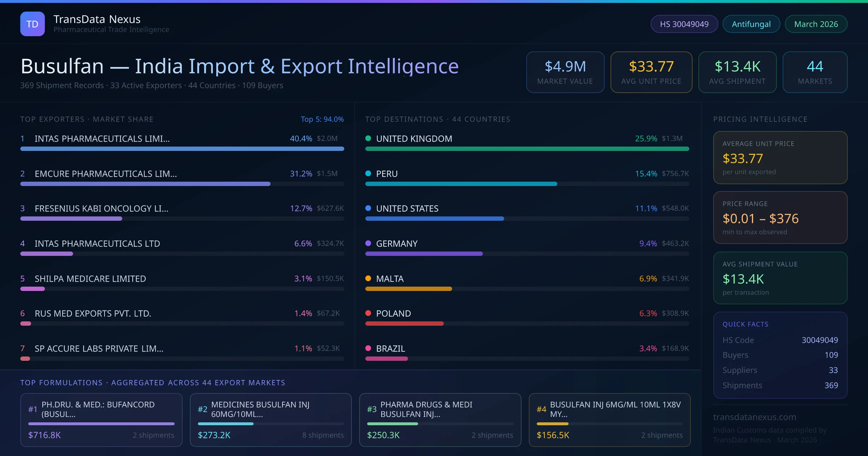Click the TD logo icon
The image size is (868, 456).
coord(33,24)
